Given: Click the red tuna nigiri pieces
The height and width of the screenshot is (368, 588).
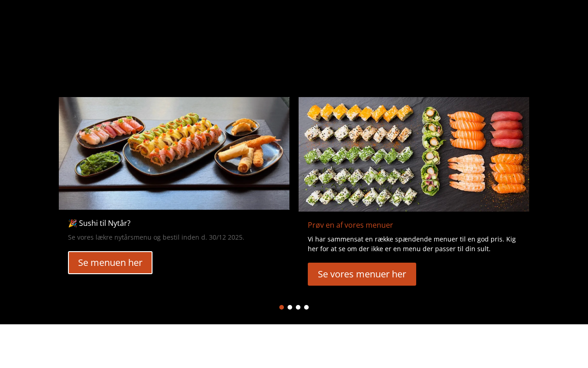Looking at the screenshot, I should [507, 126].
